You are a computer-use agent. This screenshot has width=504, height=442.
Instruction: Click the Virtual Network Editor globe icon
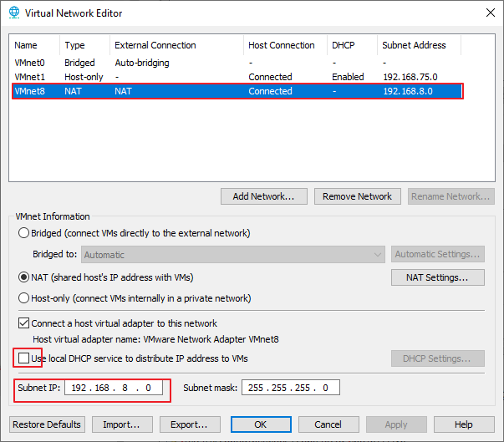14,13
